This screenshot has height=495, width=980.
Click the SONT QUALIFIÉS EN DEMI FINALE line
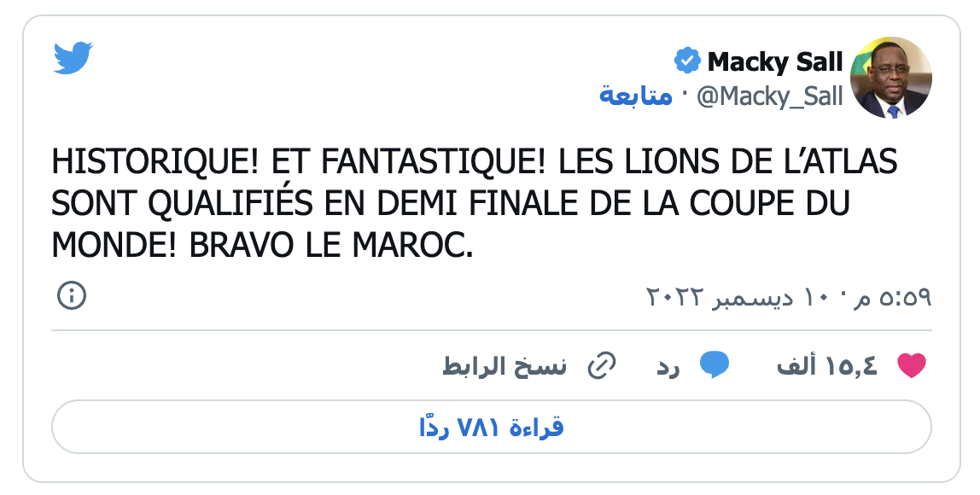point(451,204)
